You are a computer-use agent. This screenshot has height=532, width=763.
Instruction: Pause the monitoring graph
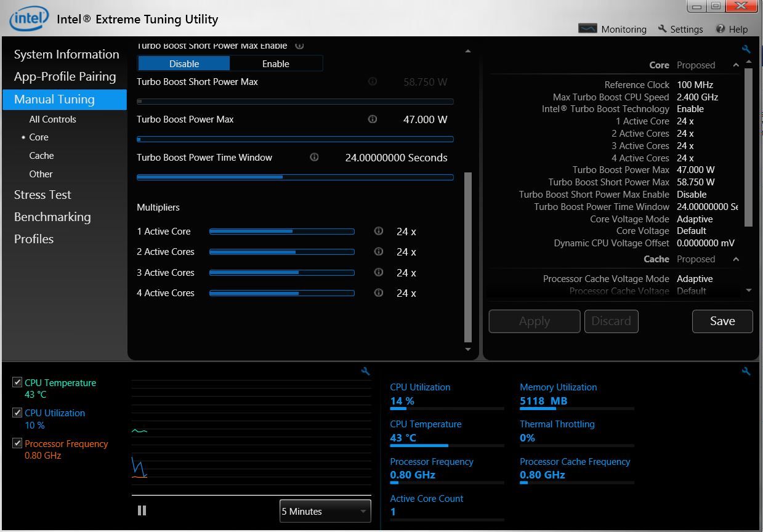142,510
